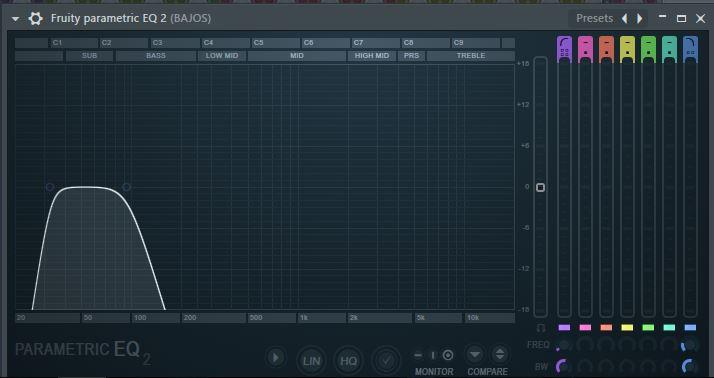714x378 pixels.
Task: Click the orange color swatch under band 3
Action: 606,327
